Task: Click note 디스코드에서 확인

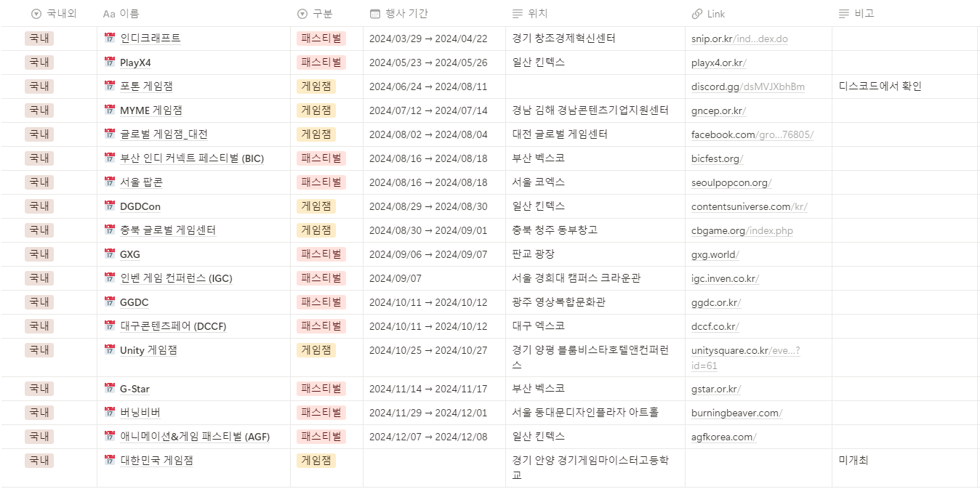Action: pyautogui.click(x=880, y=86)
